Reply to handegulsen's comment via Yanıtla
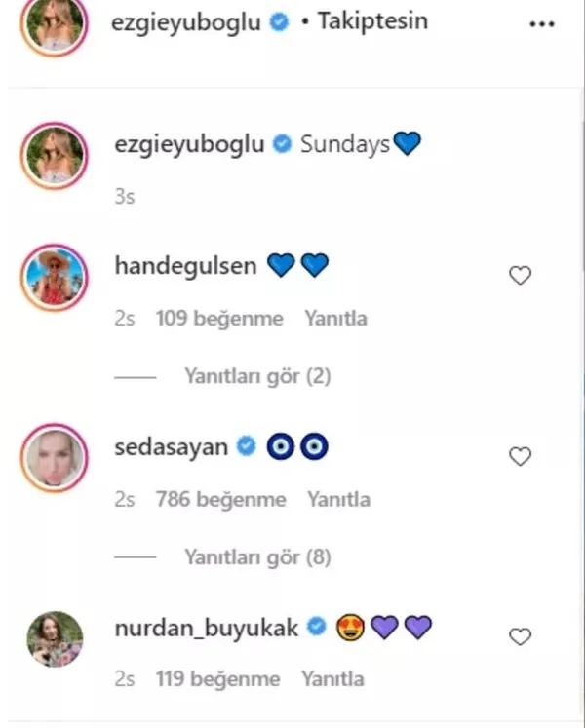The width and height of the screenshot is (585, 728). 336,319
